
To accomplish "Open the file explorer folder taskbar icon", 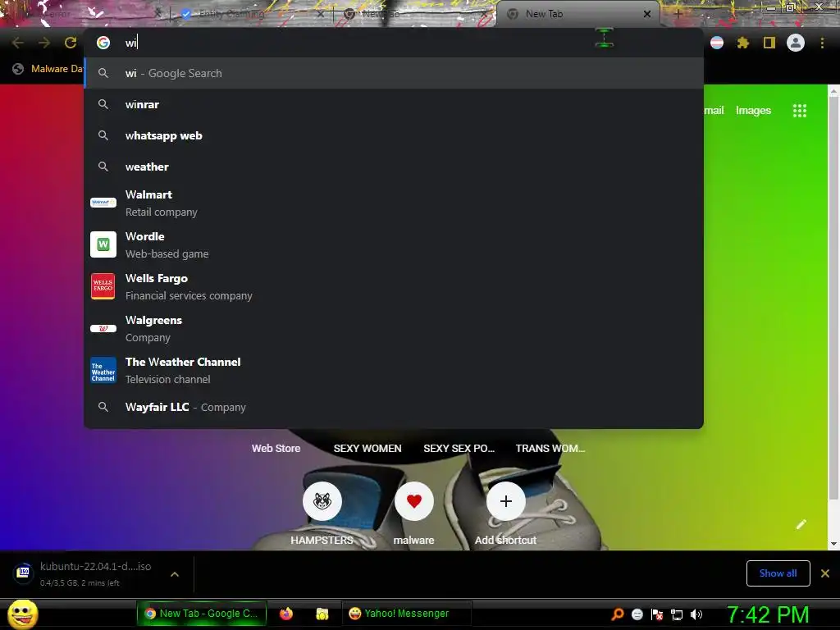I will pos(322,614).
